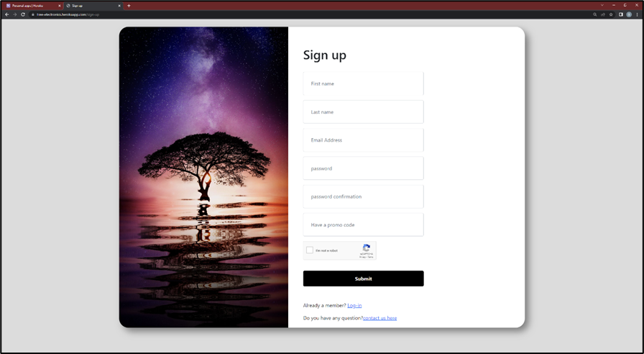Close the Sign up tab
644x354 pixels.
point(119,6)
